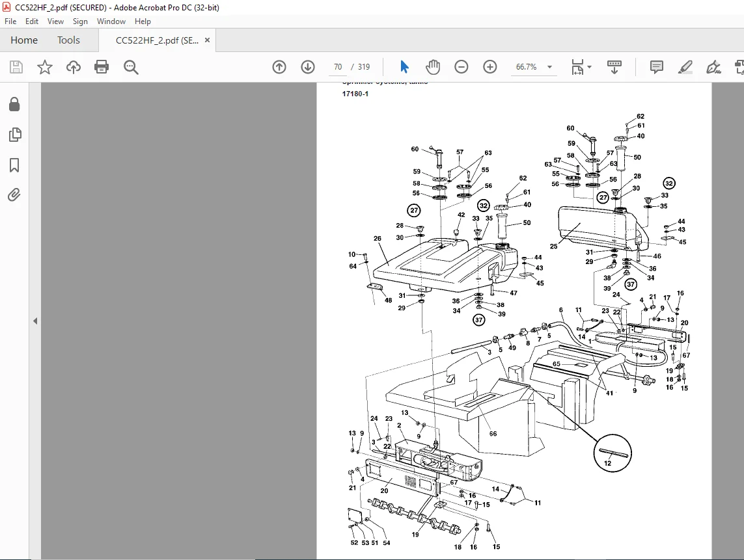Select the CC522HF_2.pdf document tab

point(157,40)
